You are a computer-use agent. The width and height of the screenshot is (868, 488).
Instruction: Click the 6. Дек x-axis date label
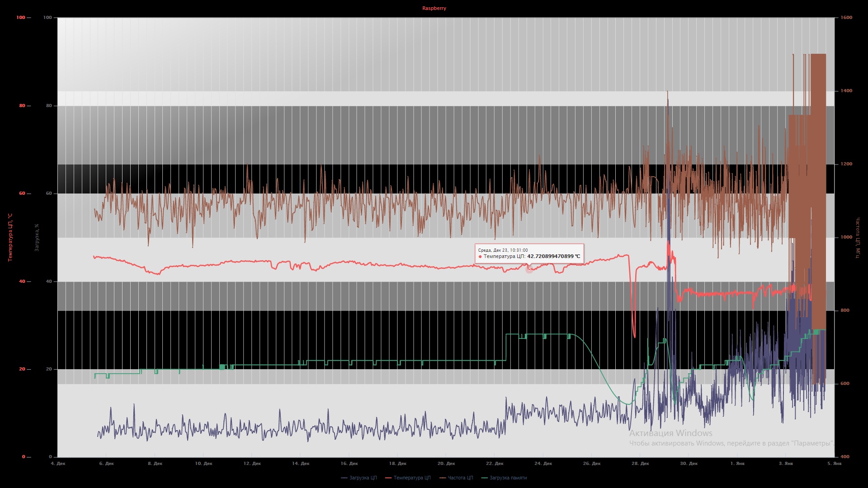106,463
